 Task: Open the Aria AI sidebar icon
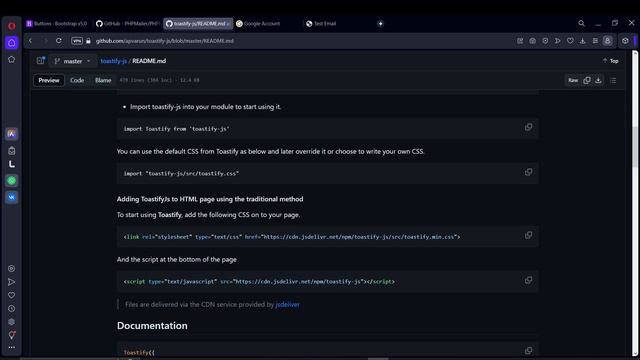pos(11,133)
